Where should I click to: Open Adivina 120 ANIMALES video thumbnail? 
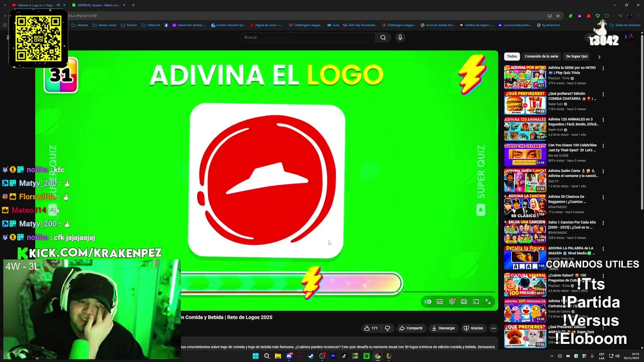pyautogui.click(x=525, y=129)
